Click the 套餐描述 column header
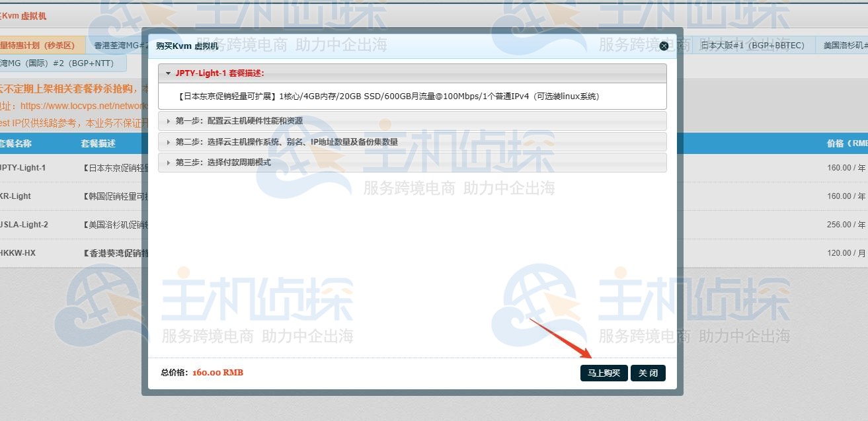Image resolution: width=868 pixels, height=421 pixels. click(x=98, y=143)
